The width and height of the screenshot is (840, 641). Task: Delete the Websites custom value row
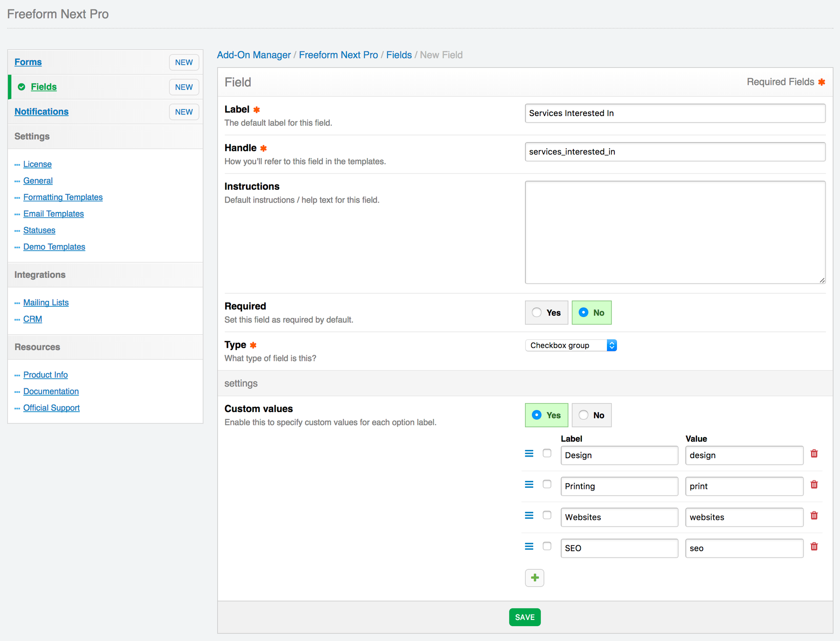click(x=814, y=515)
